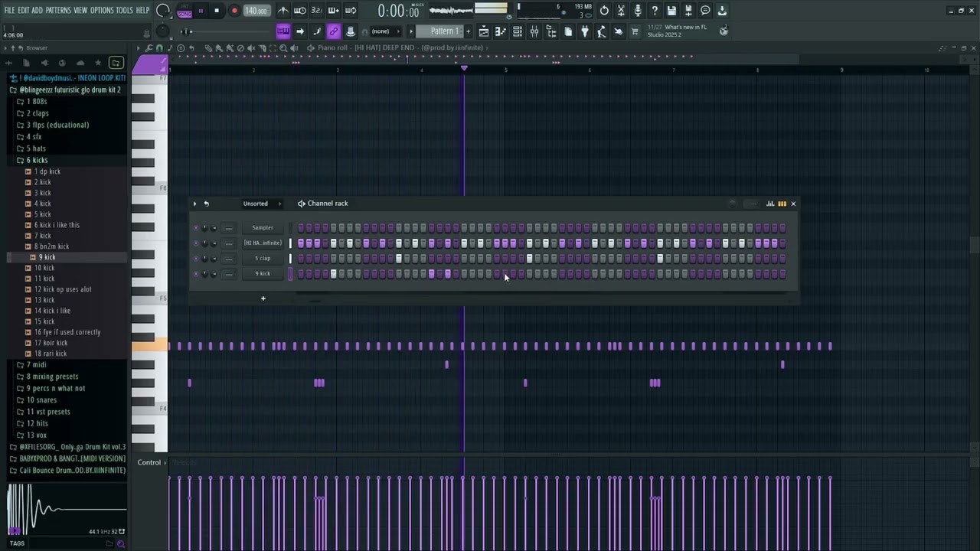This screenshot has width=980, height=551.
Task: Click the Stop playback button
Action: [x=217, y=11]
